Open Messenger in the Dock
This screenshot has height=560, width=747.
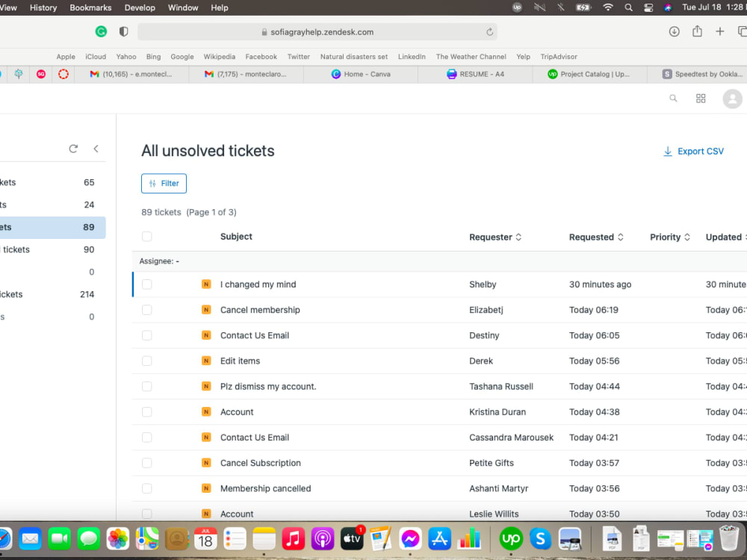tap(410, 538)
